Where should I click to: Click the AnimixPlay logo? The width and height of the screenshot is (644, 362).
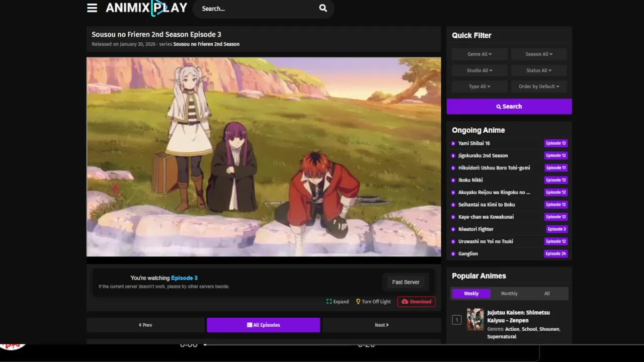point(146,8)
